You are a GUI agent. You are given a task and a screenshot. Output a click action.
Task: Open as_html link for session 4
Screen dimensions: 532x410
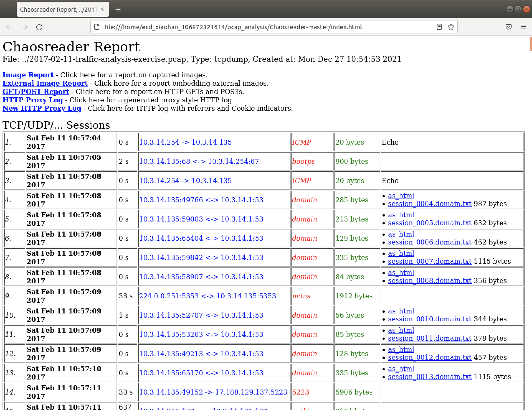[x=401, y=196]
